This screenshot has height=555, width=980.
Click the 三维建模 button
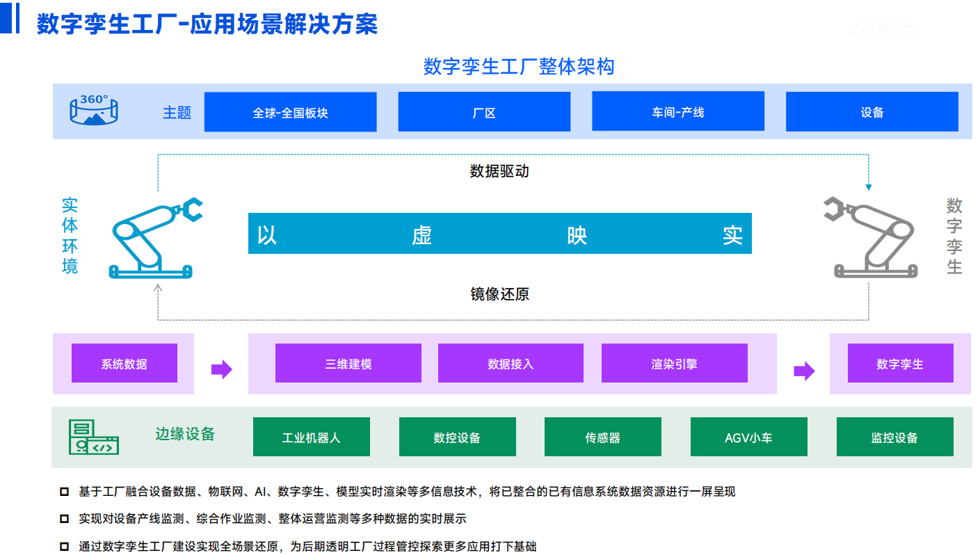(348, 363)
